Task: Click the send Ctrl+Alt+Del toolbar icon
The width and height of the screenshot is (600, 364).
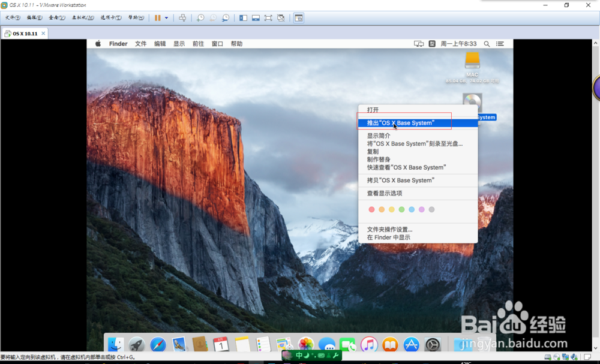Action: point(182,18)
